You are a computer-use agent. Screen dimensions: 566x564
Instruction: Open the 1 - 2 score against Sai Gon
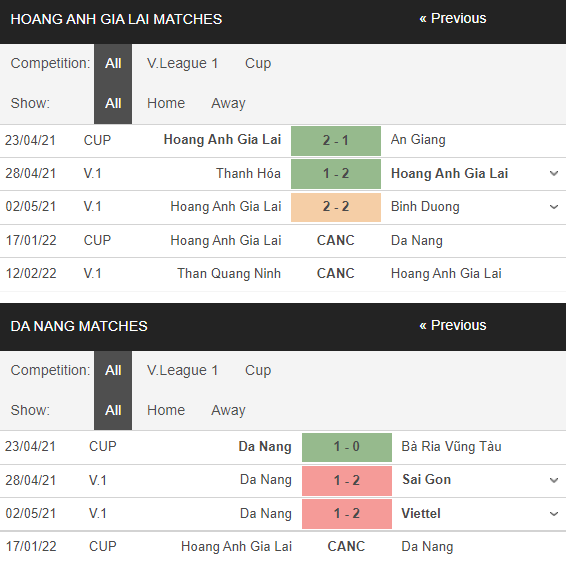tap(347, 481)
